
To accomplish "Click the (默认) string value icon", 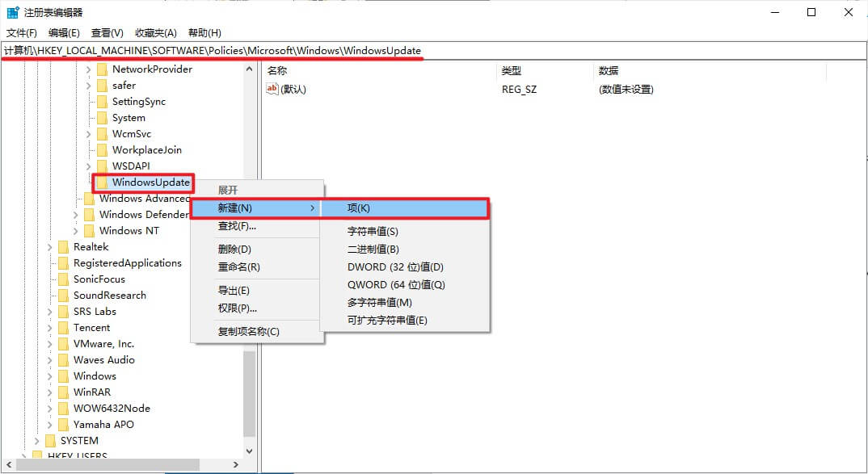I will (272, 90).
